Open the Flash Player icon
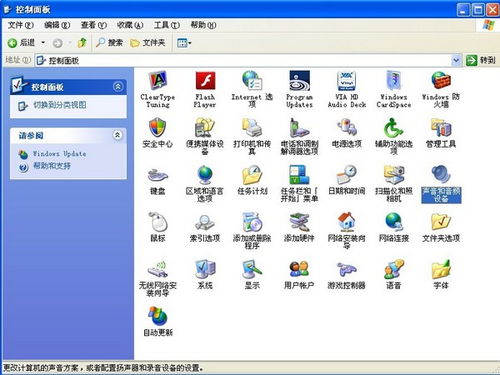 tap(205, 81)
